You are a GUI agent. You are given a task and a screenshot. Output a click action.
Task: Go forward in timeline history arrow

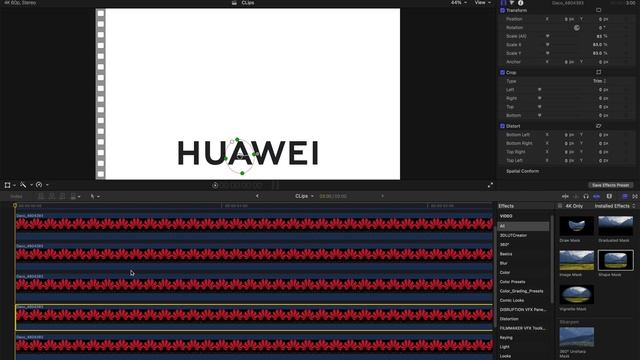[382, 196]
